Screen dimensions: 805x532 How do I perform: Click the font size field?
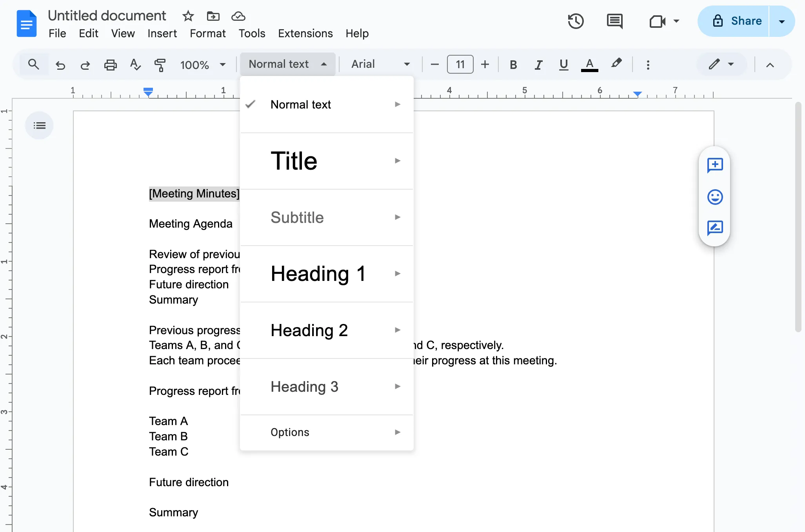tap(460, 64)
